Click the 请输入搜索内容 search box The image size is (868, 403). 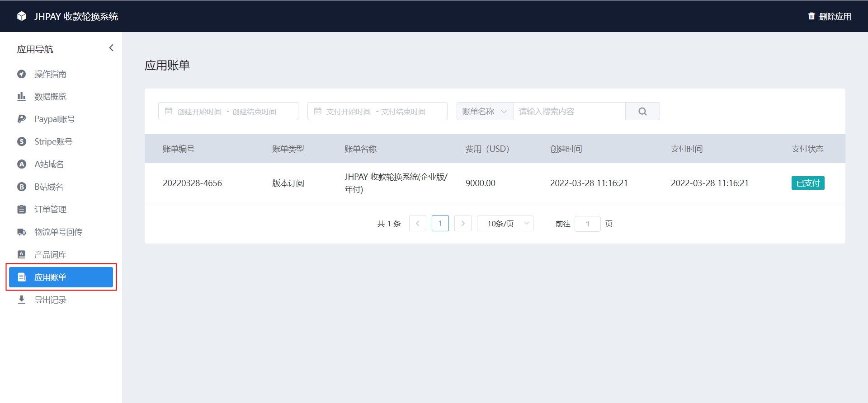point(570,111)
